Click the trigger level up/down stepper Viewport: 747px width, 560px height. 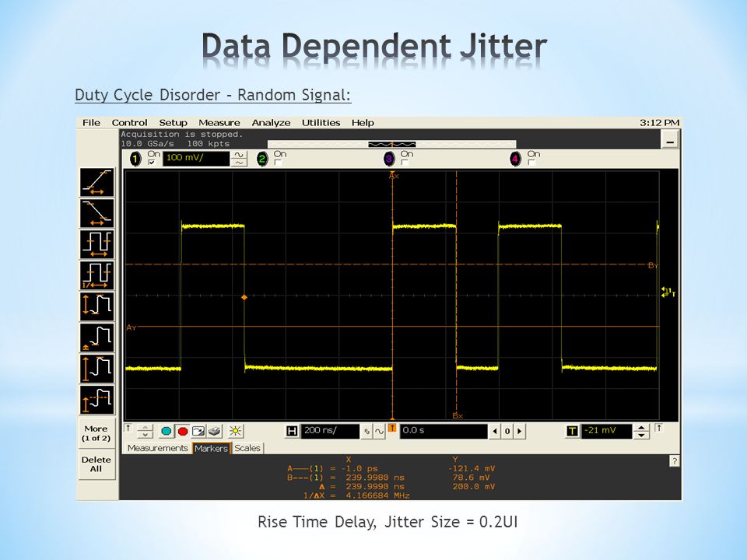tap(641, 432)
